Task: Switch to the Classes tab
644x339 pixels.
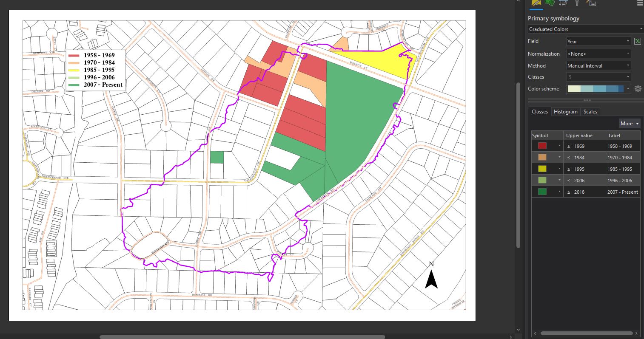Action: coord(540,112)
